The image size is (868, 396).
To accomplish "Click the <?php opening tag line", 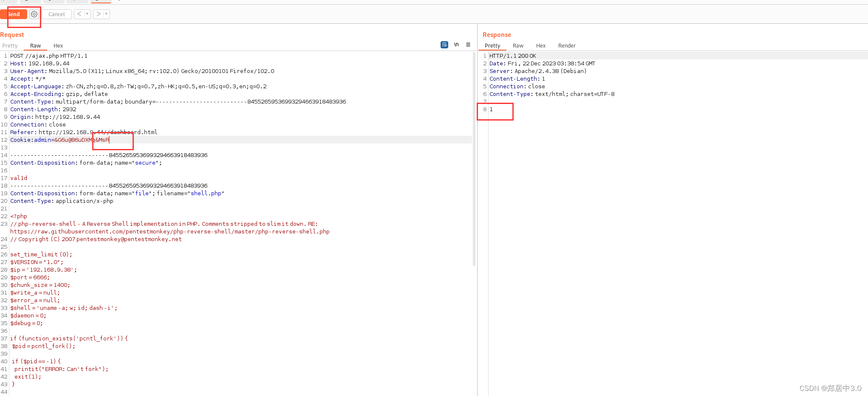I will [19, 216].
